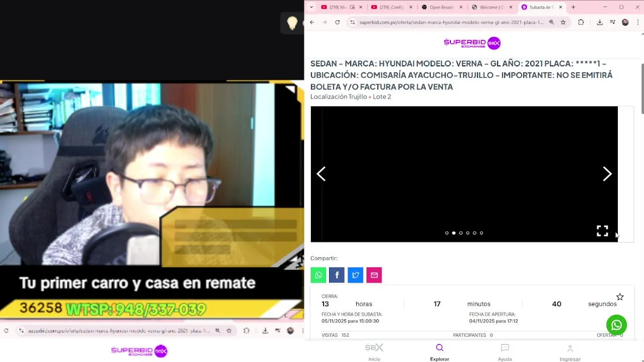Click the 'PARTICIPANTES 0' counter

[473, 335]
